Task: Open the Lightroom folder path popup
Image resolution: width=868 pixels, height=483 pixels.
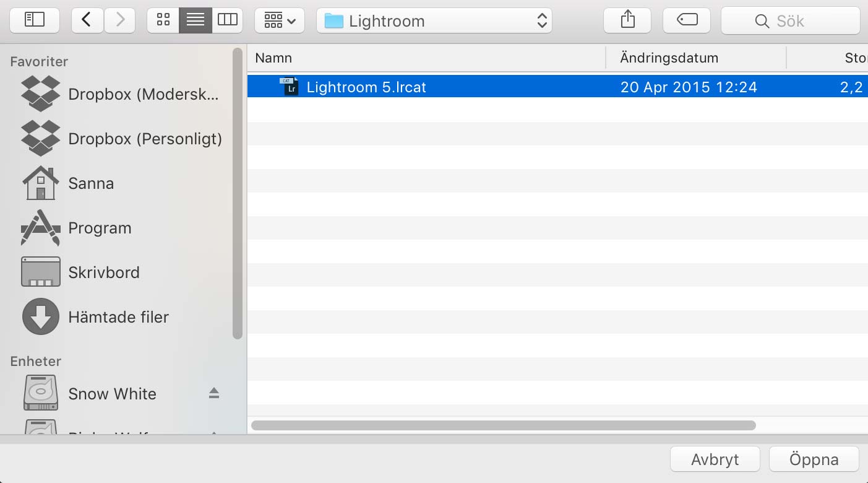Action: 434,20
